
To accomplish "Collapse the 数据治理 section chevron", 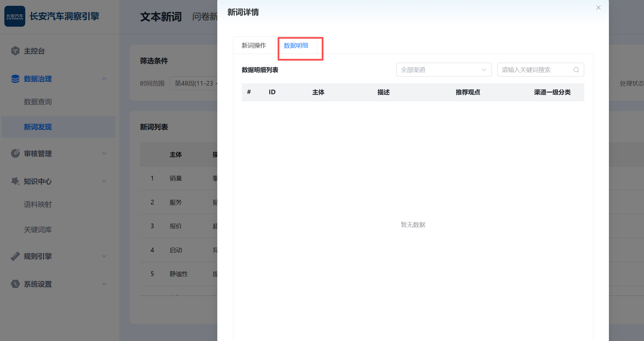I will coord(104,79).
